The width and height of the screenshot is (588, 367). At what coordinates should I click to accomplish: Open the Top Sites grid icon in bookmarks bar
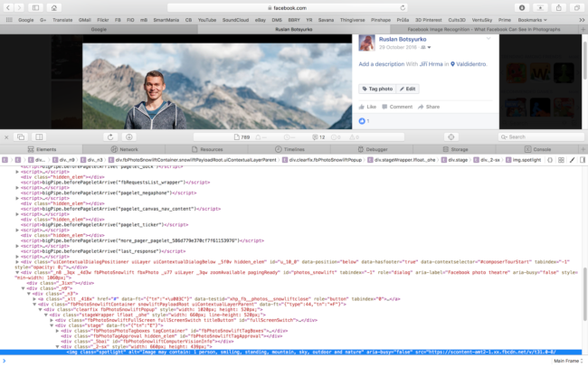click(x=9, y=20)
